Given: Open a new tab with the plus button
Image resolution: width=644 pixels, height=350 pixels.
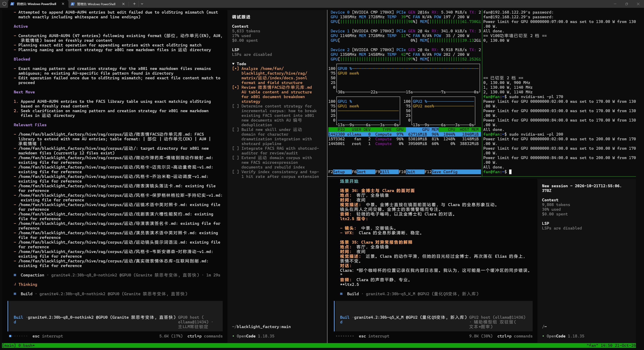Looking at the screenshot, I should coord(134,4).
